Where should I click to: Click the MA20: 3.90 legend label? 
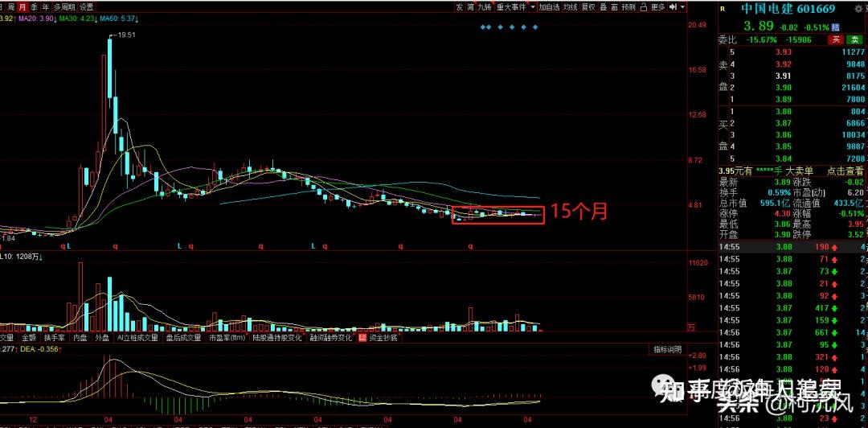36,19
